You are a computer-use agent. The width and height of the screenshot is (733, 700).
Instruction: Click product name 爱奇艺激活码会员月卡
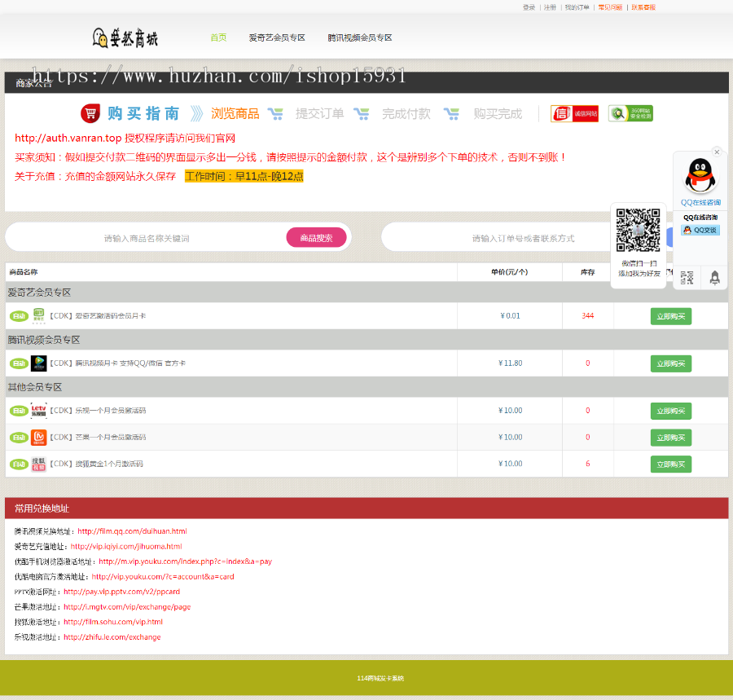pos(98,316)
